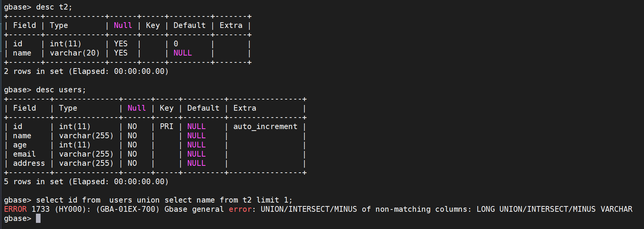Screen dimensions: 644x229
Task: Click the red ERROR word in the error line
Action: click(15, 209)
